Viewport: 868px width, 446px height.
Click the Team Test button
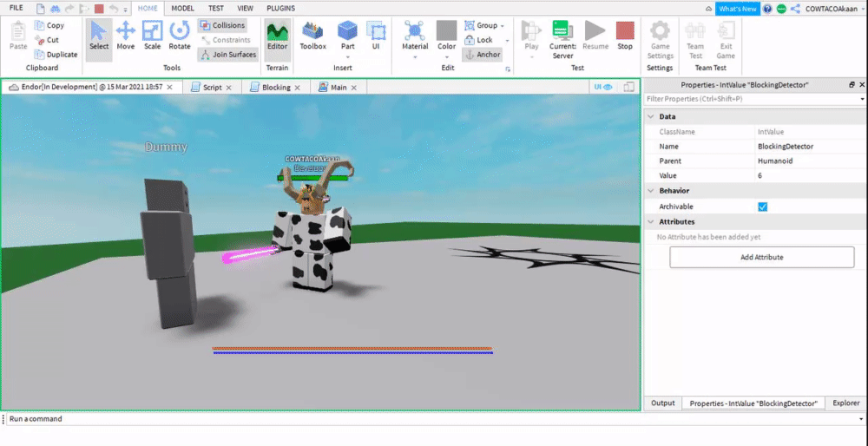[695, 39]
